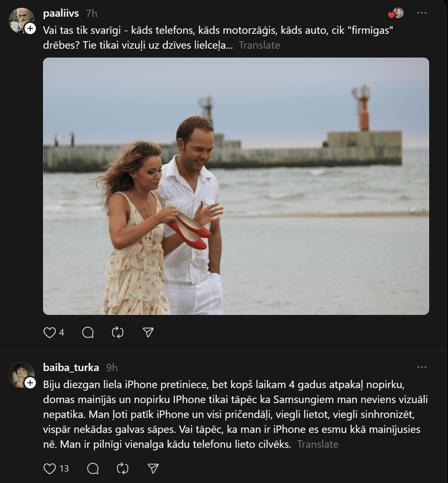The height and width of the screenshot is (483, 448).
Task: Open the 7h timestamp of paaliivs post
Action: [91, 14]
